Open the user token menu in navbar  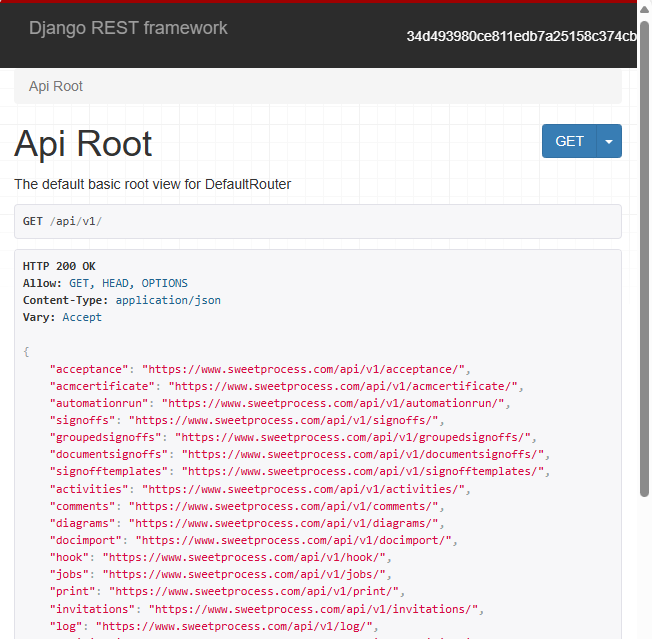pyautogui.click(x=520, y=36)
